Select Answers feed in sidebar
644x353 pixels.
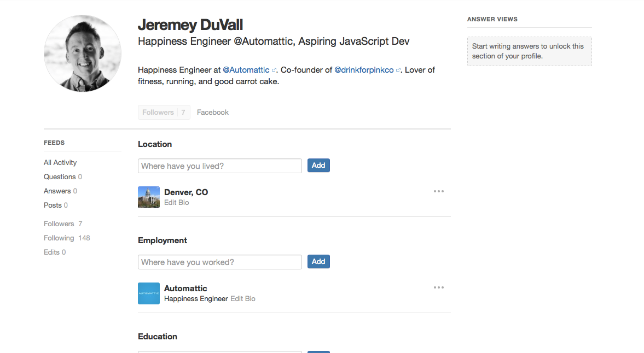coord(60,191)
